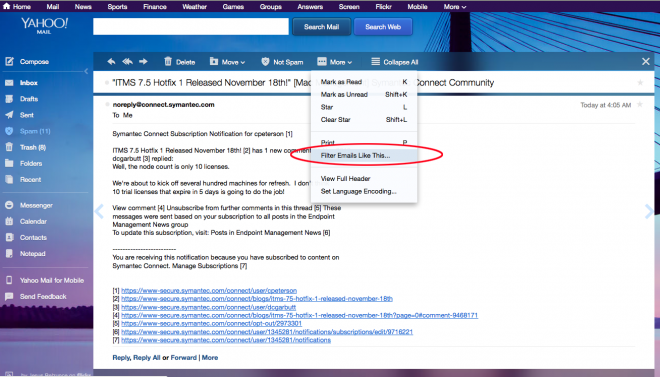Click the Search Mail button

tap(322, 27)
